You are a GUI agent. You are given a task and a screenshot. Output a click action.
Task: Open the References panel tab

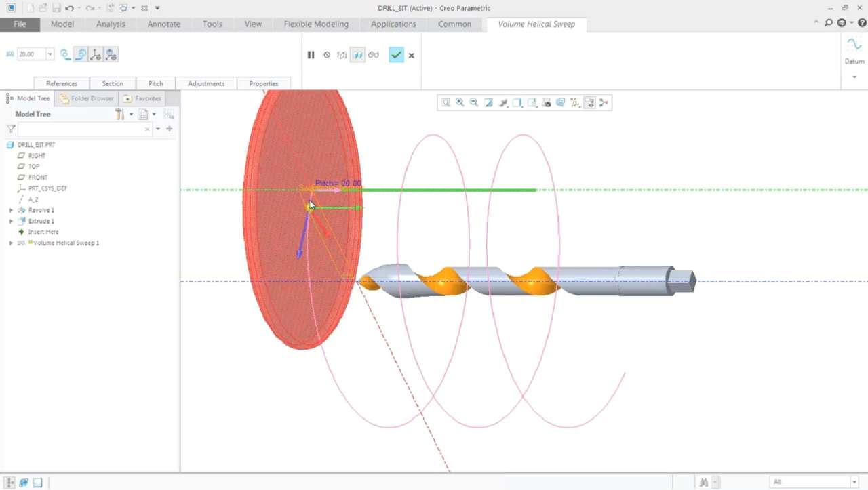tap(62, 83)
